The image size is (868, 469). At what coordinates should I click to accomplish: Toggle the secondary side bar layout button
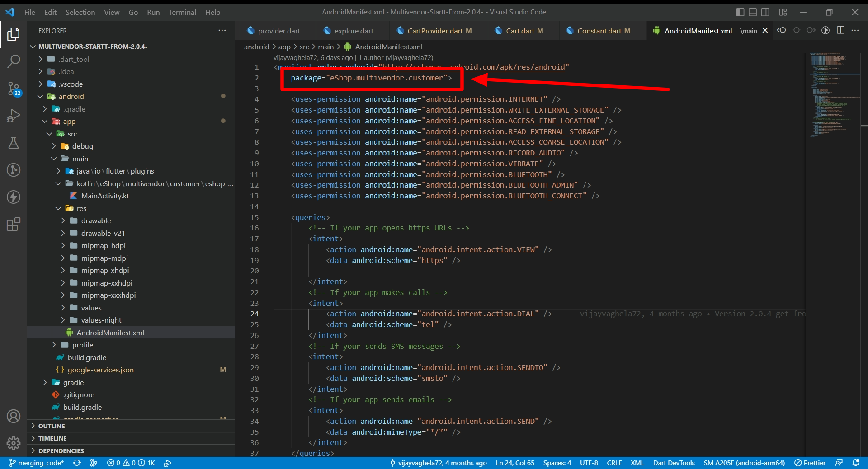pyautogui.click(x=765, y=12)
